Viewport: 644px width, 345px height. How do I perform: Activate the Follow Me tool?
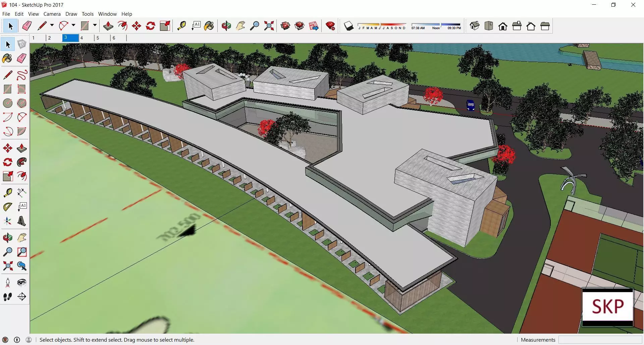coord(22,162)
